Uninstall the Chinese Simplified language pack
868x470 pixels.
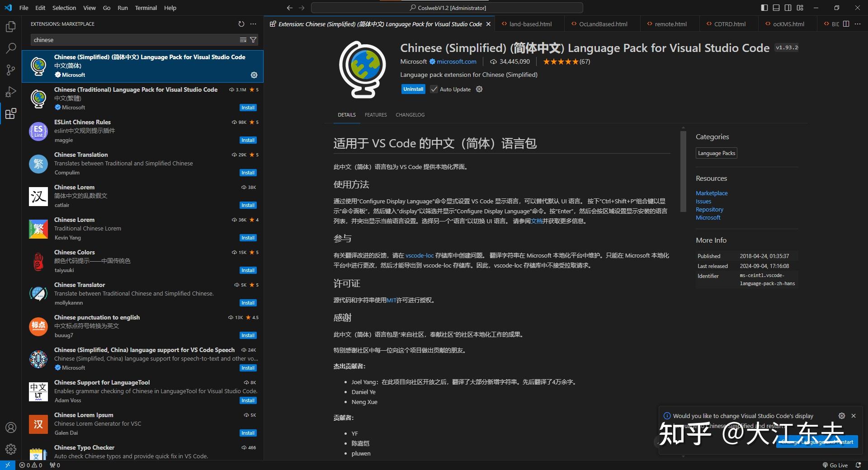(x=412, y=89)
